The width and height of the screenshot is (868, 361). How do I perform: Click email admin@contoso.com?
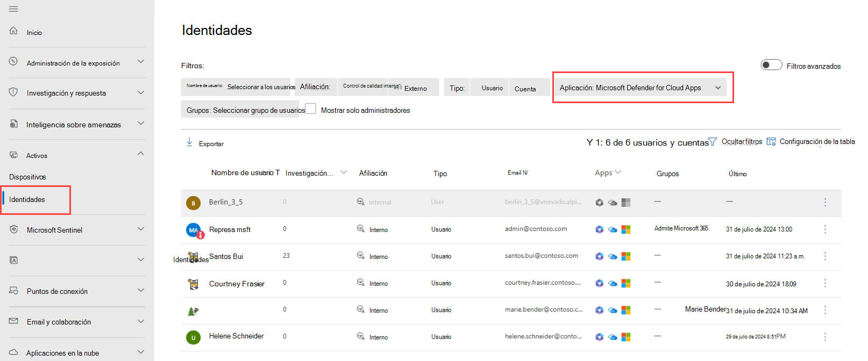[x=536, y=229]
